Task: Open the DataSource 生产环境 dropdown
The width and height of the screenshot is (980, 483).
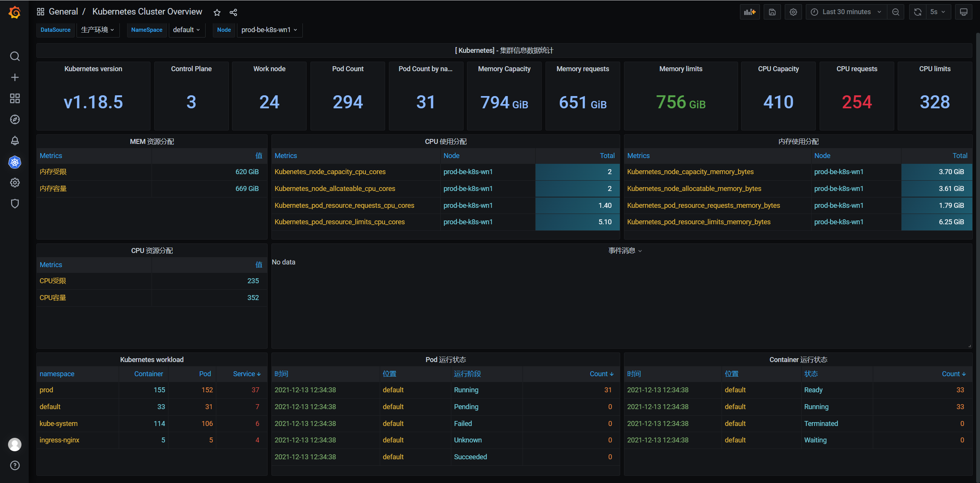Action: point(98,30)
